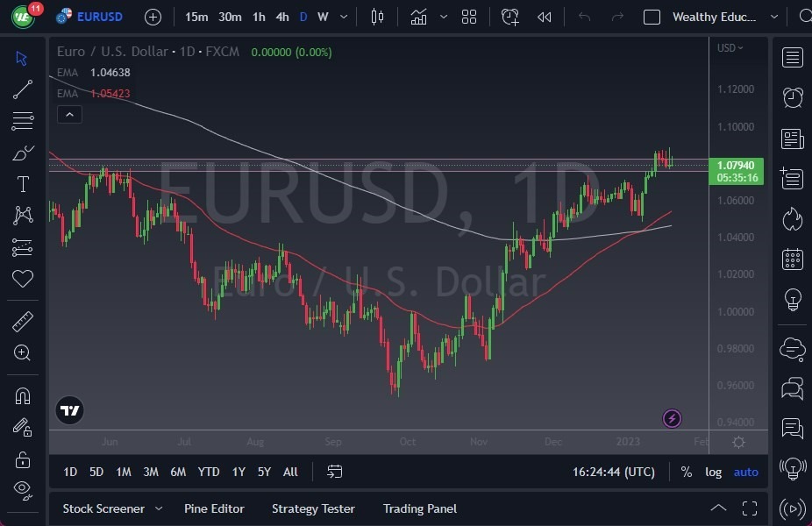The height and width of the screenshot is (526, 812).
Task: Open the Economic Calendar sidebar panel
Action: click(792, 259)
